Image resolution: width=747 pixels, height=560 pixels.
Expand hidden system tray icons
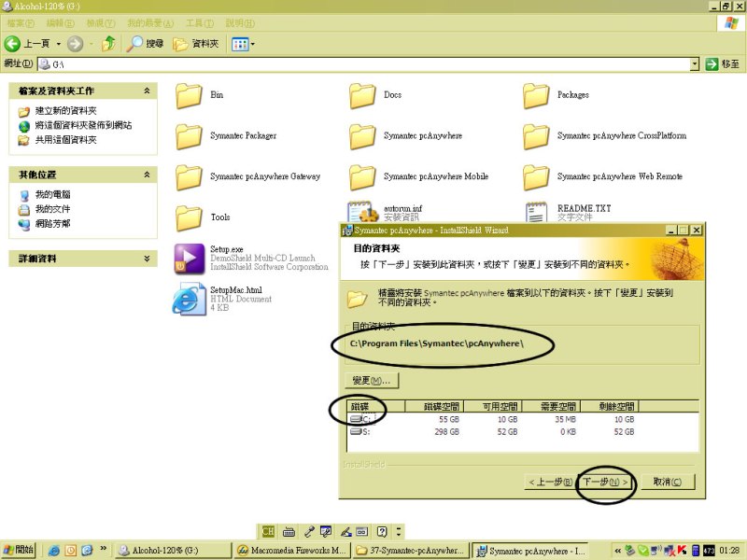pyautogui.click(x=618, y=551)
